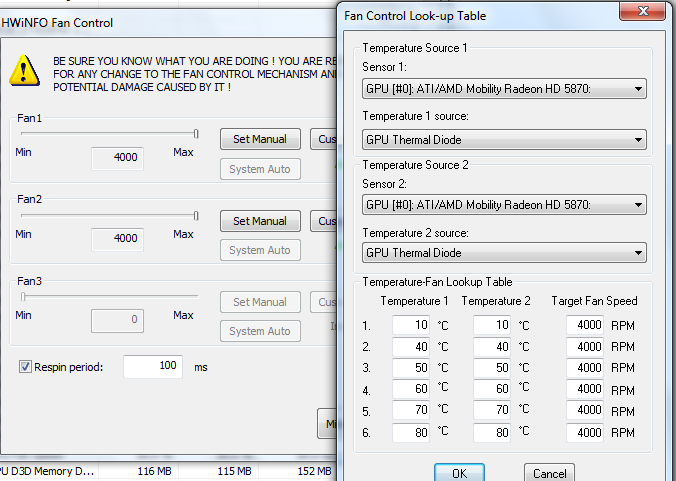
Task: Open the Sensor 2 dropdown
Action: [504, 204]
